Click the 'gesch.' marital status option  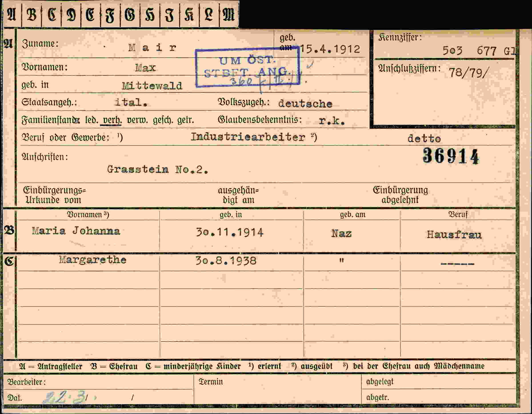pos(163,120)
